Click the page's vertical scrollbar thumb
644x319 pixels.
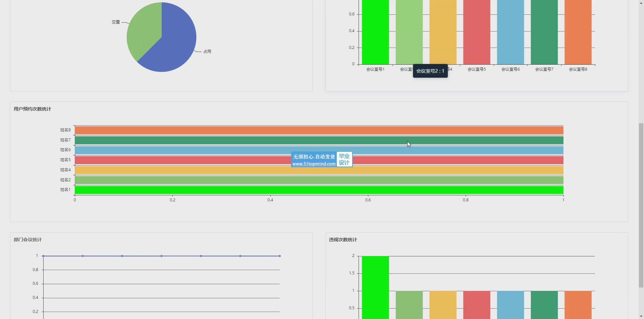pos(641,205)
